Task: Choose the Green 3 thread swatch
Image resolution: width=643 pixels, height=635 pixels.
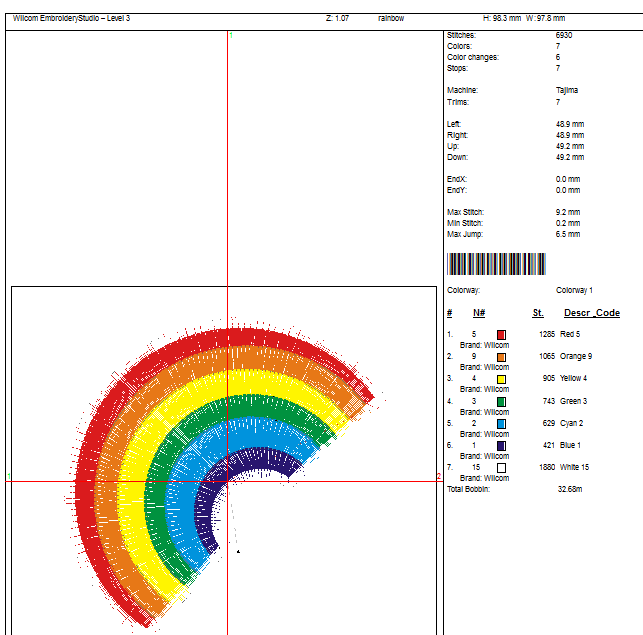Action: (x=502, y=402)
